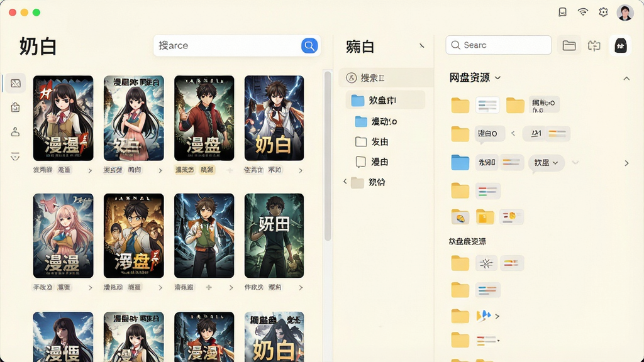Click the orange list icon beside 软屈 dropdown row label
Screen dimensions: 644x362
click(512, 163)
